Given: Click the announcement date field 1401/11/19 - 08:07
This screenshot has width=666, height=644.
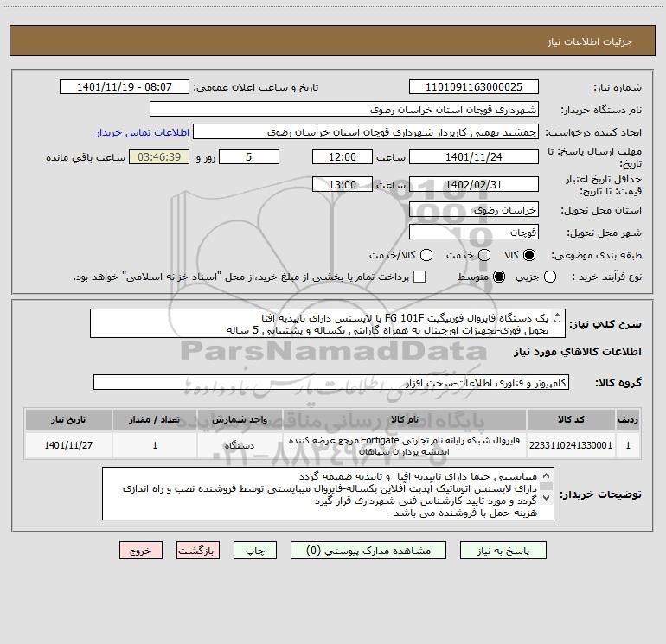Looking at the screenshot, I should tap(125, 87).
